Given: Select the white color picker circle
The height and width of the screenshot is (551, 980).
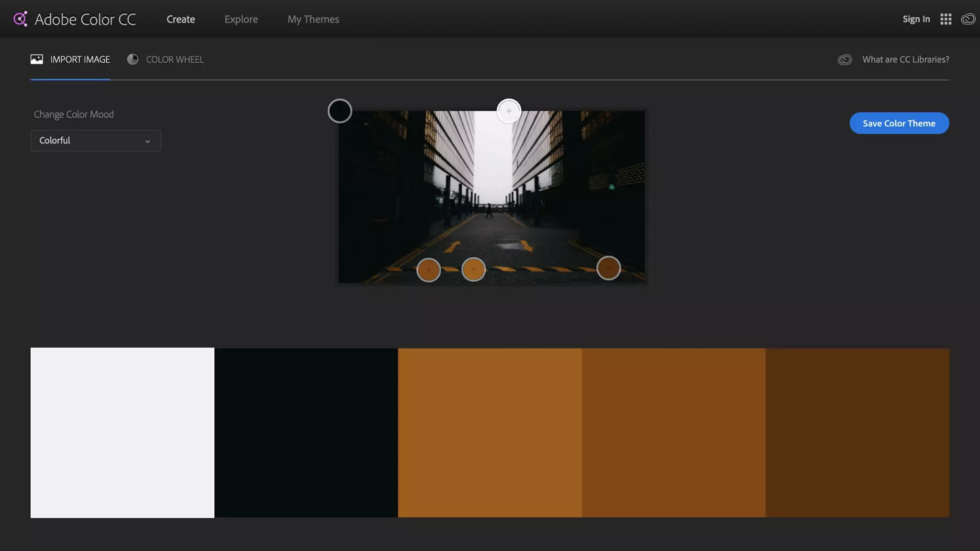Looking at the screenshot, I should tap(509, 111).
